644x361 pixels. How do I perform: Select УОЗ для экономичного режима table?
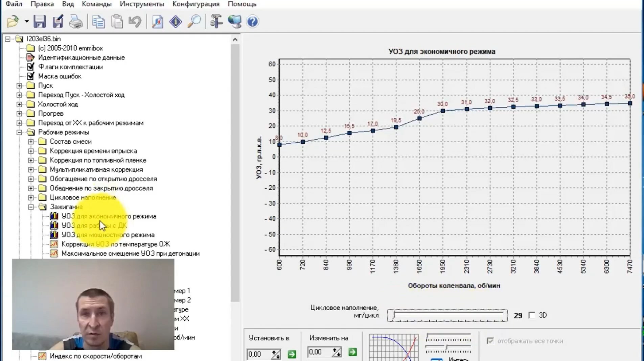(x=109, y=216)
